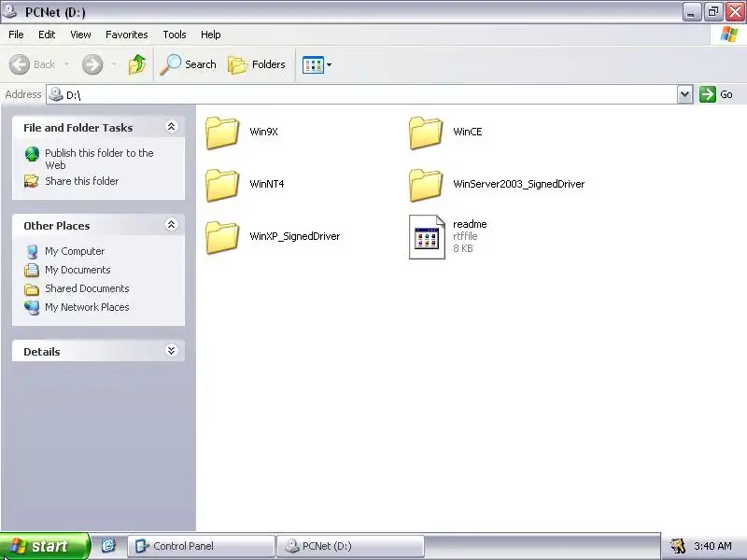Expand the Details panel
Image resolution: width=747 pixels, height=560 pixels.
click(171, 351)
